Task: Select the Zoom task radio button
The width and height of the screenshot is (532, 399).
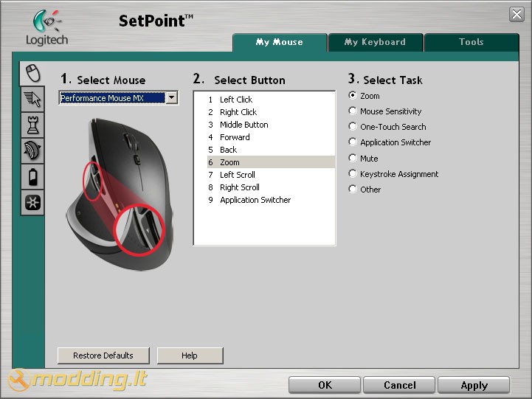Action: click(353, 96)
